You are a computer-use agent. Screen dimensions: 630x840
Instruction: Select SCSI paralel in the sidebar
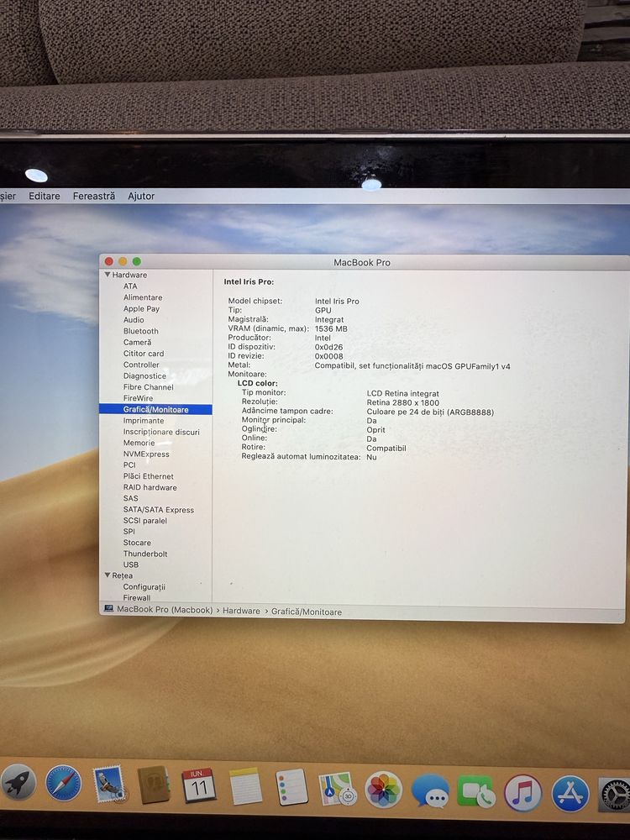145,521
